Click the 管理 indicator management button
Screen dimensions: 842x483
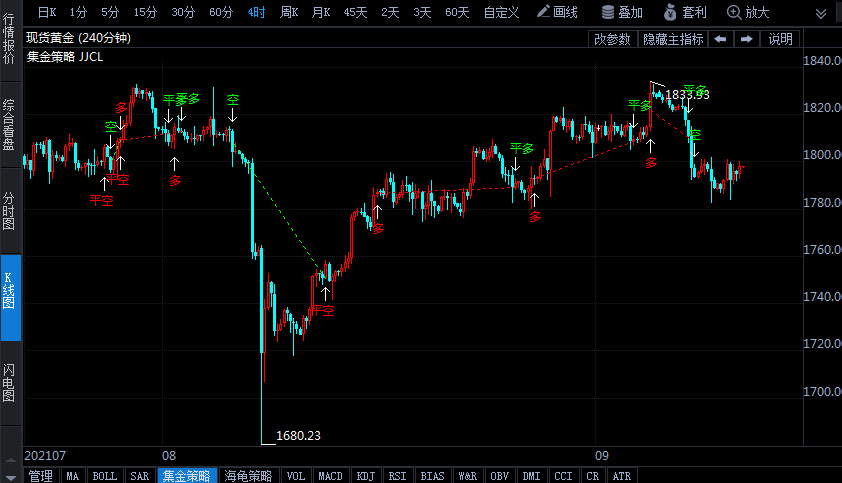[41, 476]
